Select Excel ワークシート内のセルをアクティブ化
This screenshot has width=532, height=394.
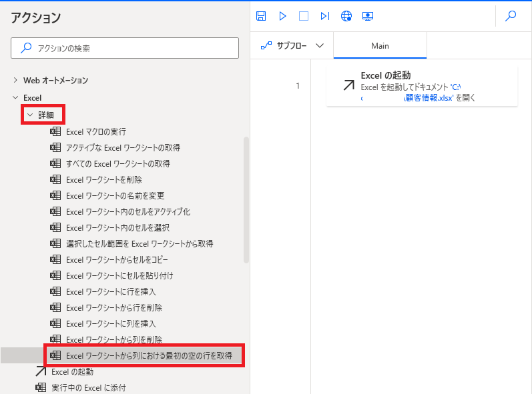pyautogui.click(x=128, y=212)
